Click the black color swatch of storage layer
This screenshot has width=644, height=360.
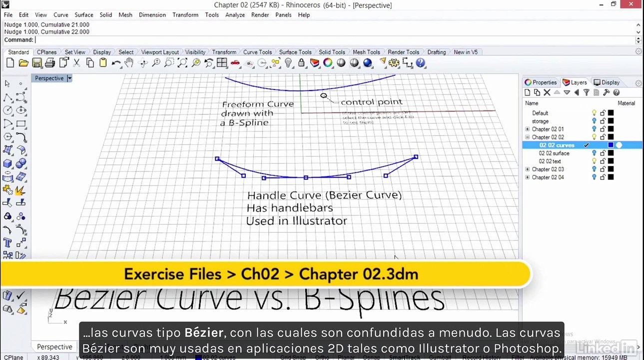(611, 121)
